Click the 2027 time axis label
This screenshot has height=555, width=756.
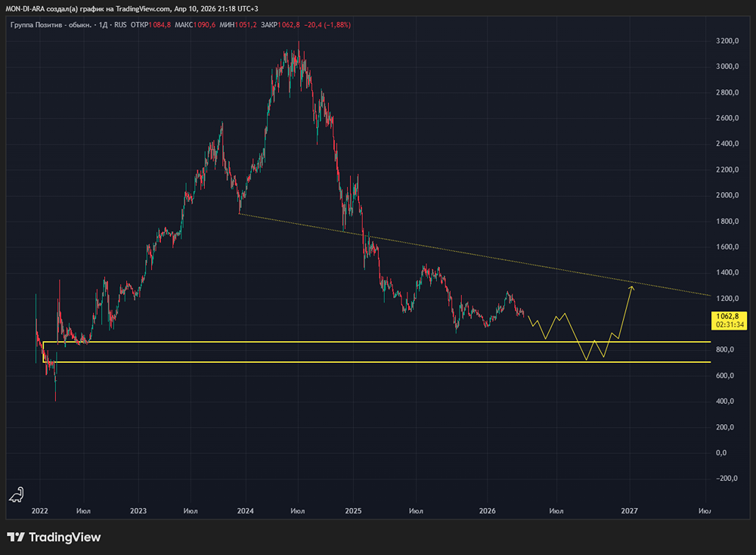630,511
